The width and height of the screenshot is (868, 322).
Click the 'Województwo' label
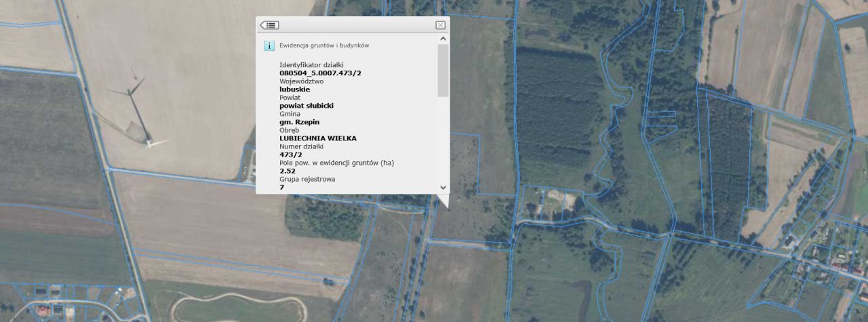click(x=302, y=81)
